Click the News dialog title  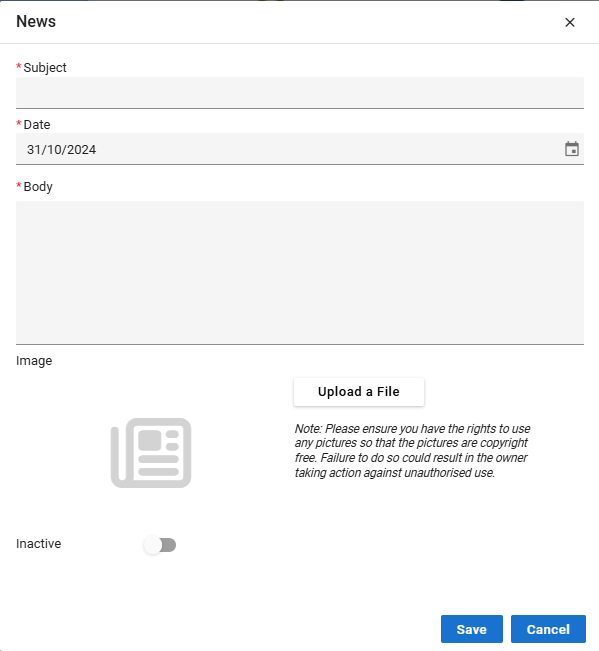click(36, 22)
